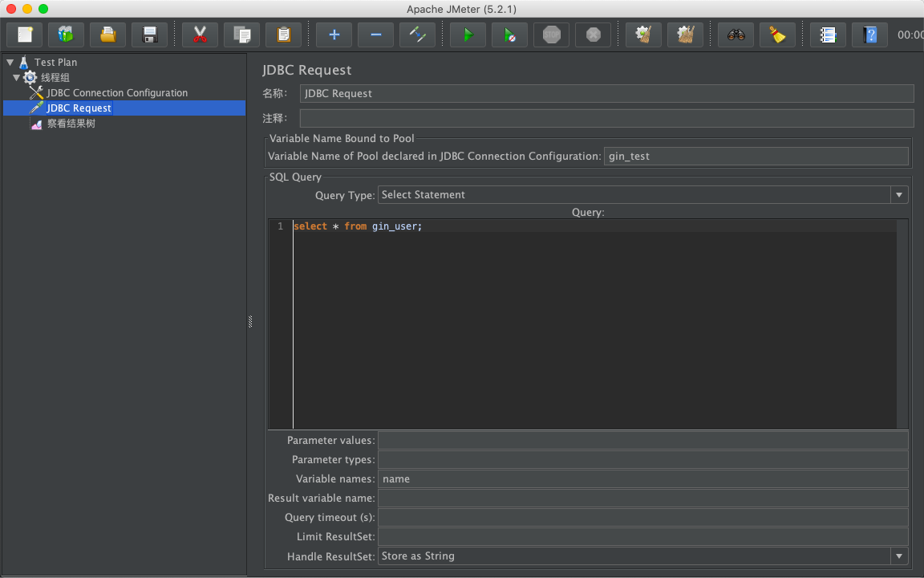924x578 pixels.
Task: Click the Shutdown test icon
Action: [x=593, y=35]
